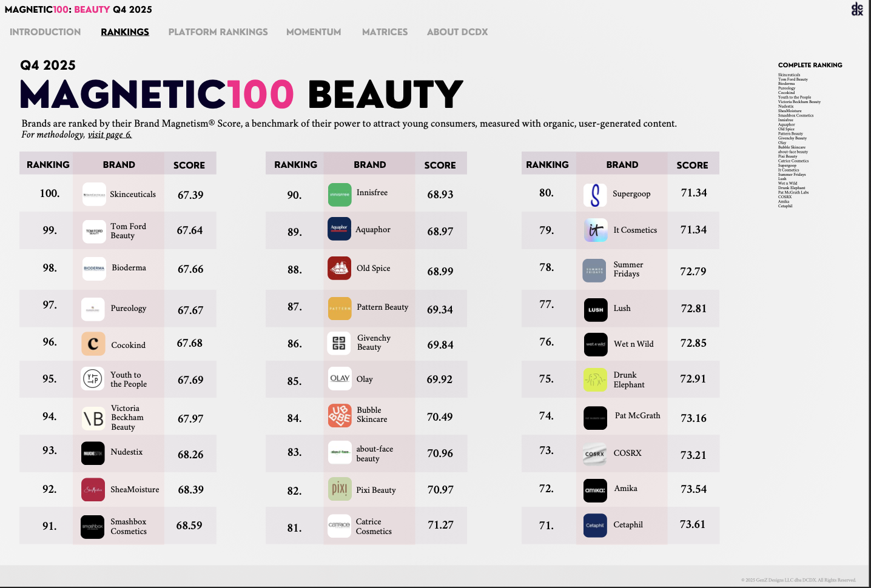Click the Supergoop blue S logo

click(595, 195)
